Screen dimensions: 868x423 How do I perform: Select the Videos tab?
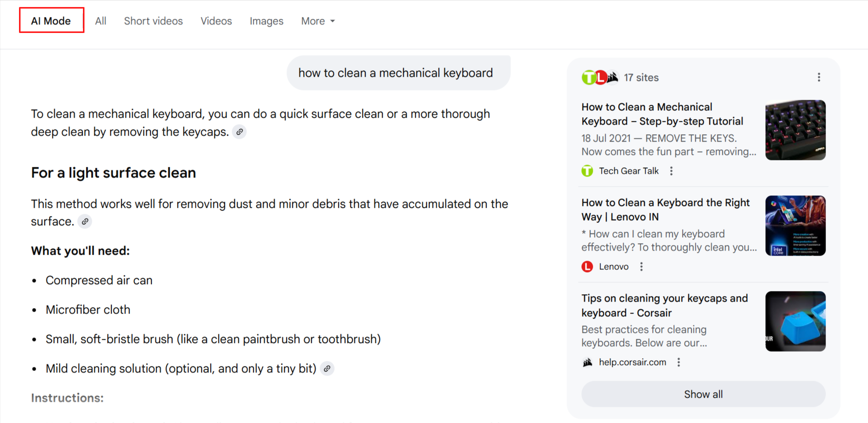pyautogui.click(x=216, y=21)
